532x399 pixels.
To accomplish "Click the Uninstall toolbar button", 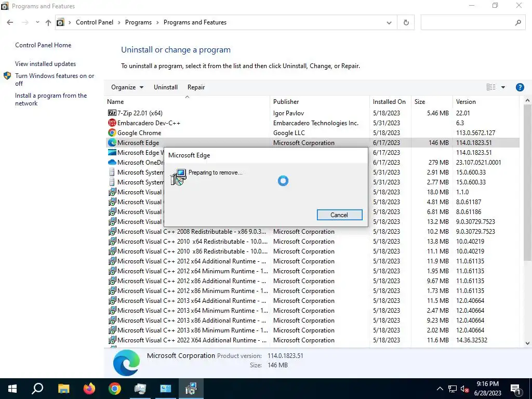I will (166, 87).
